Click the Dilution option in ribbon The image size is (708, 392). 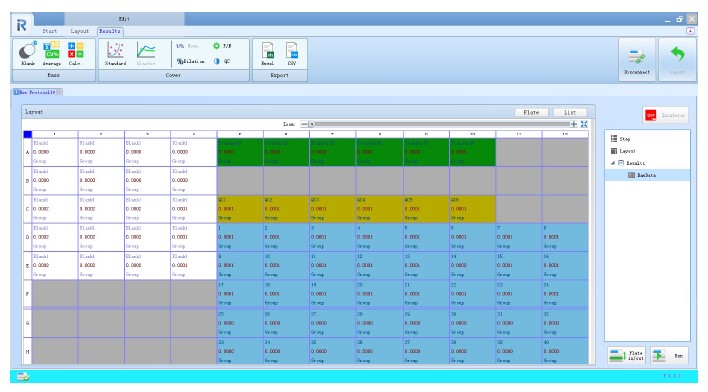coord(190,61)
